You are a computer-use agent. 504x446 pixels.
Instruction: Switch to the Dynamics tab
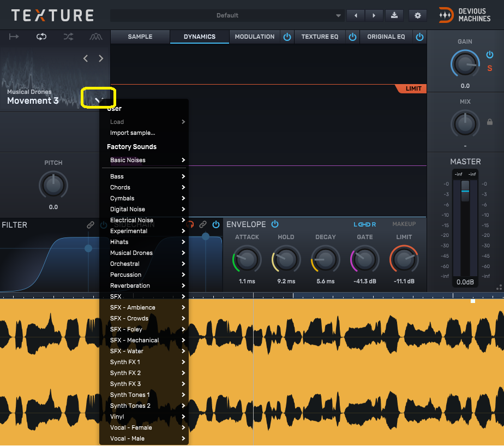tap(200, 37)
